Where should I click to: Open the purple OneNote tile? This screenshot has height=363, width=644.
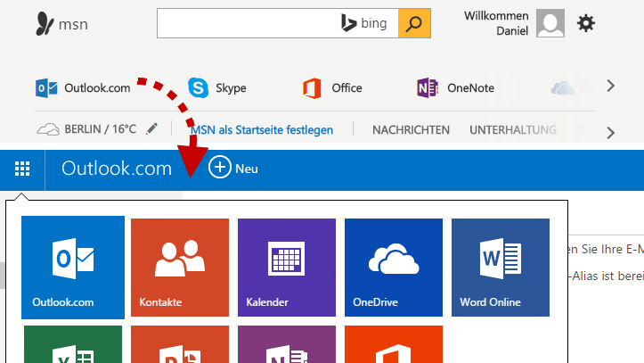point(287,344)
